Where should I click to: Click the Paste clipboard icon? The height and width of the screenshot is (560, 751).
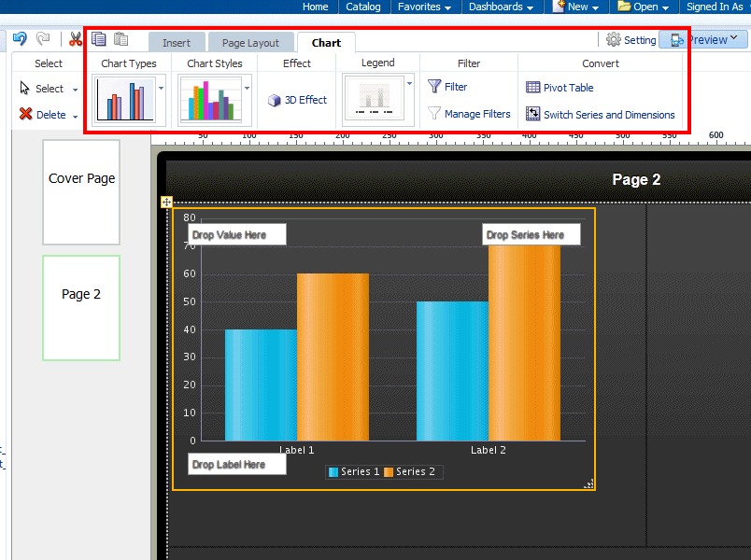pos(120,39)
